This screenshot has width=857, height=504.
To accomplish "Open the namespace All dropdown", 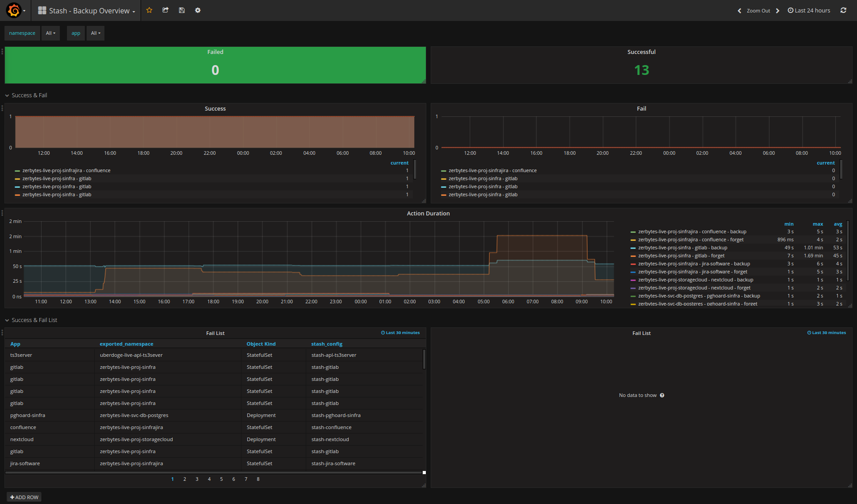I will pos(50,33).
